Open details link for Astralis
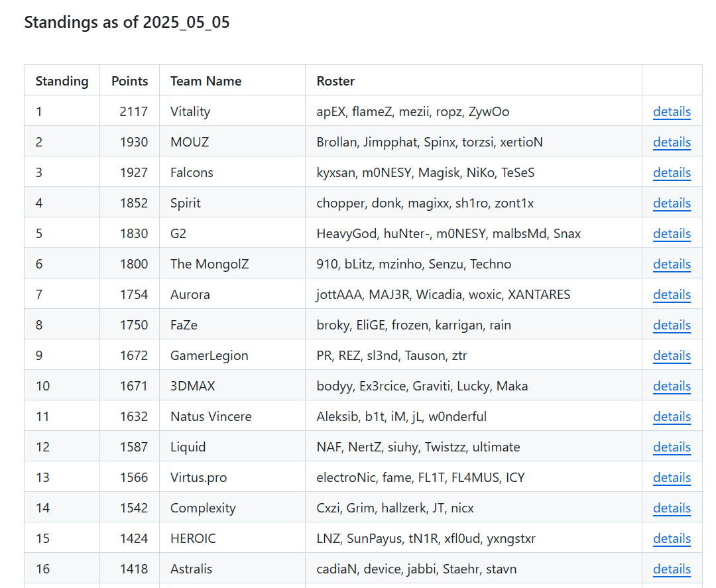This screenshot has height=588, width=716. (x=672, y=569)
